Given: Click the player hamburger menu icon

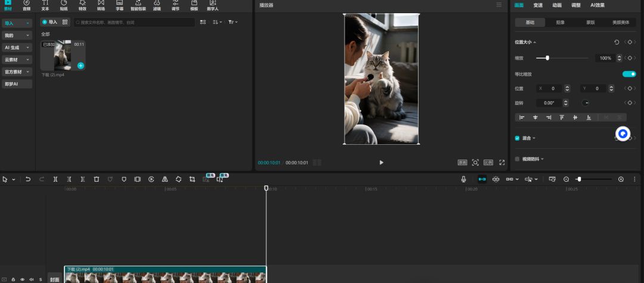Looking at the screenshot, I should coord(499,5).
